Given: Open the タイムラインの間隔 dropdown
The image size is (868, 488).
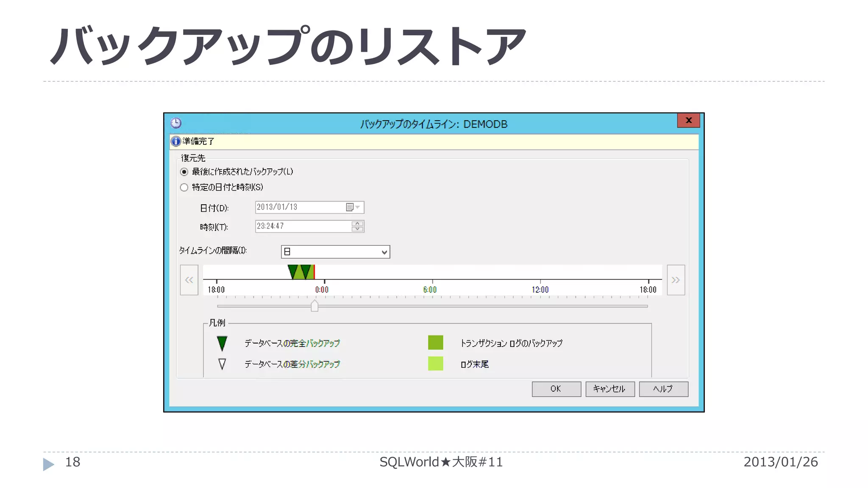Looking at the screenshot, I should pyautogui.click(x=335, y=252).
